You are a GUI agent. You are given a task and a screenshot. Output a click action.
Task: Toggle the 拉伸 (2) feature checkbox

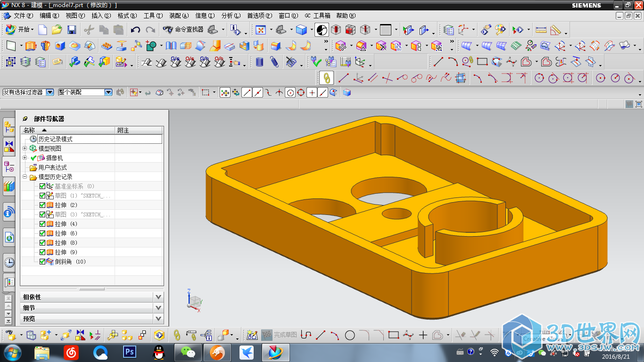[x=42, y=205]
